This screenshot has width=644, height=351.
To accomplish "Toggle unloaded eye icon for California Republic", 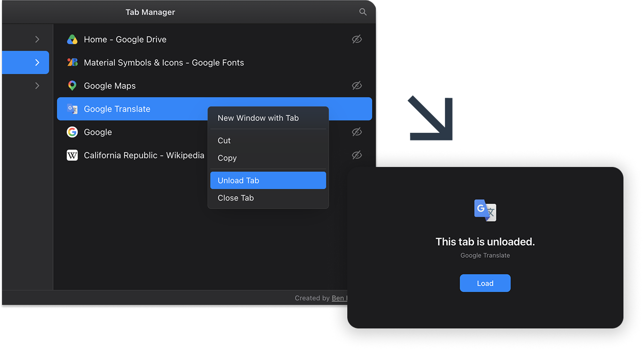I will pyautogui.click(x=357, y=155).
